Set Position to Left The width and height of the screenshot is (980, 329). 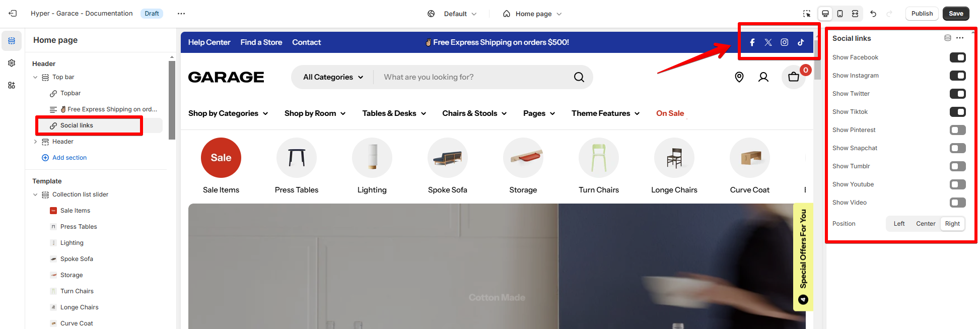tap(899, 224)
